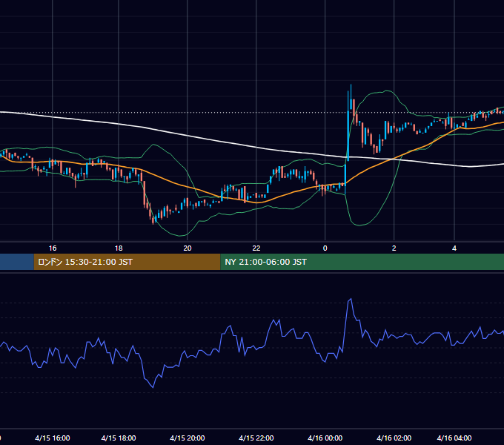Viewport: 504px width, 445px height.
Task: Click the ロンドン 15:30-21:00 JST session bar
Action: coord(127,262)
